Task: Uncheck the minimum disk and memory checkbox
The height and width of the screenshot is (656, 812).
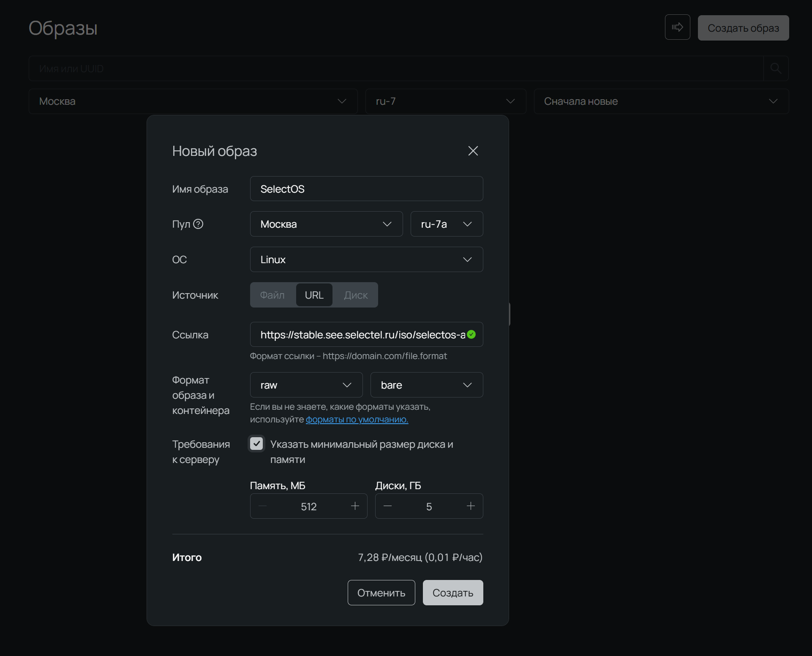Action: pos(256,444)
